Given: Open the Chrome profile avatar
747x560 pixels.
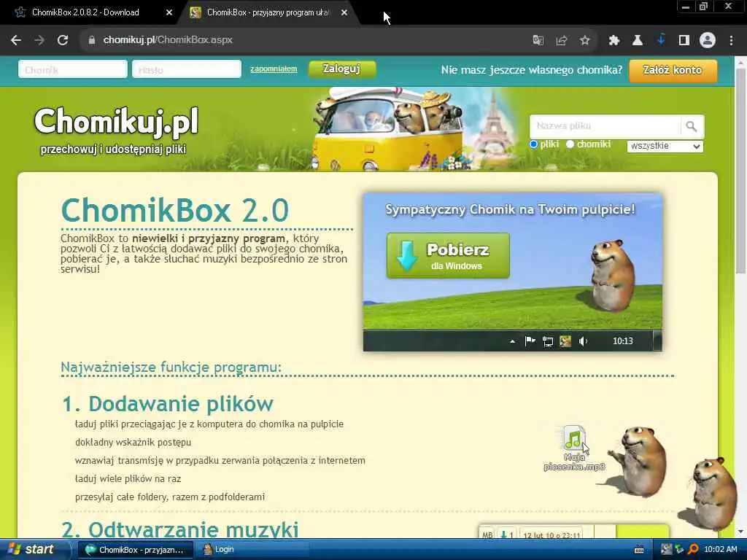Looking at the screenshot, I should [x=708, y=41].
